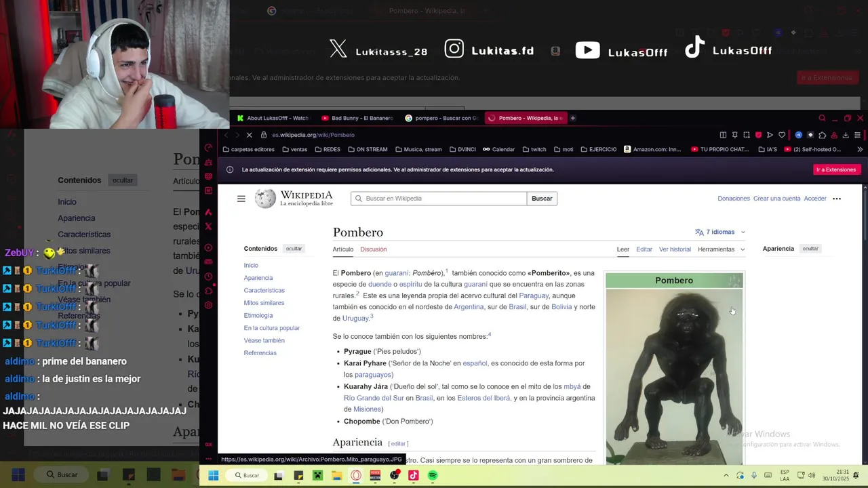Open the Minecraft creeper taskbar icon
This screenshot has width=868, height=488.
point(317,475)
